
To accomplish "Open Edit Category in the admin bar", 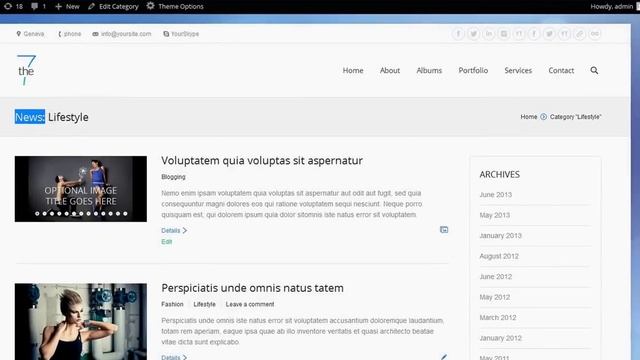I will tap(113, 7).
